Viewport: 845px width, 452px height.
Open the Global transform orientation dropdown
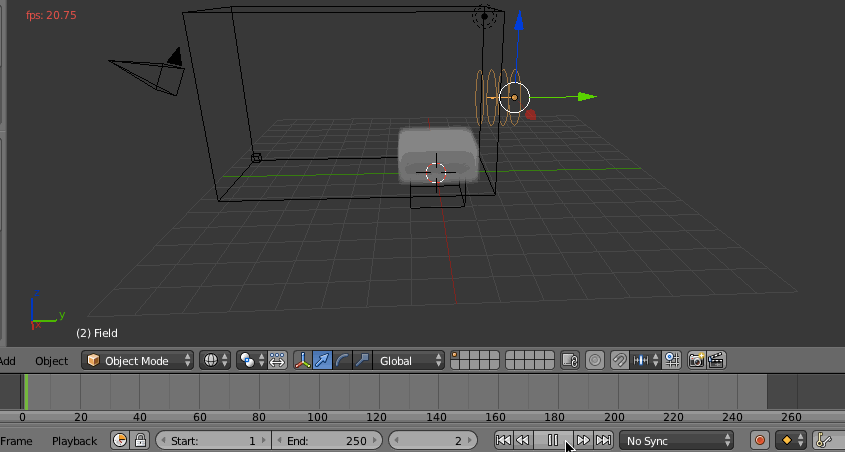(x=408, y=360)
